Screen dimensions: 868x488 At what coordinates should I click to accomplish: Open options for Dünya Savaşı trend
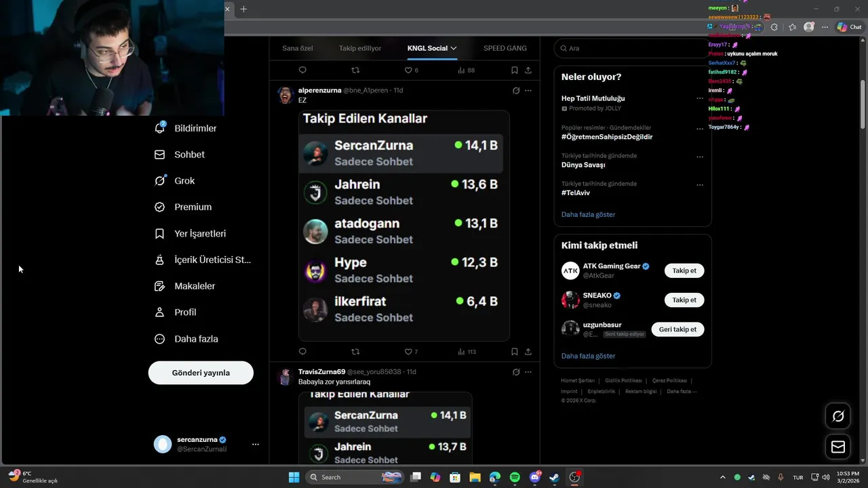700,157
